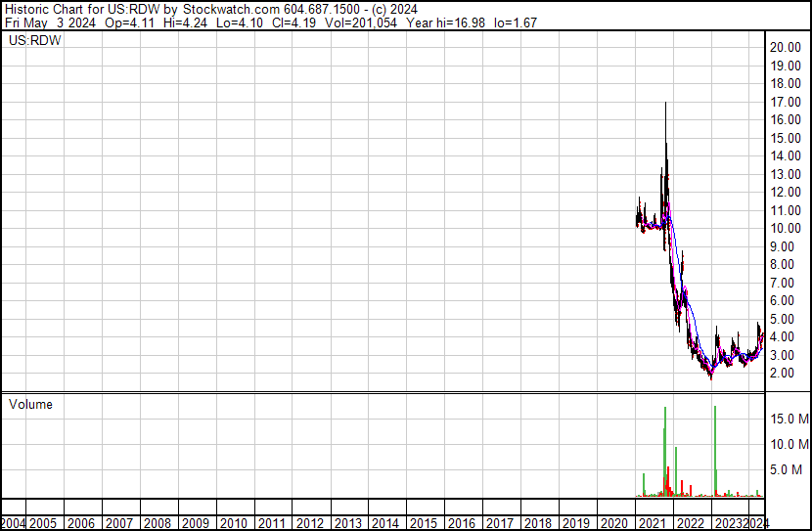812x531 pixels.
Task: Click the 'Fri May 3 2024' date
Action: click(x=50, y=22)
